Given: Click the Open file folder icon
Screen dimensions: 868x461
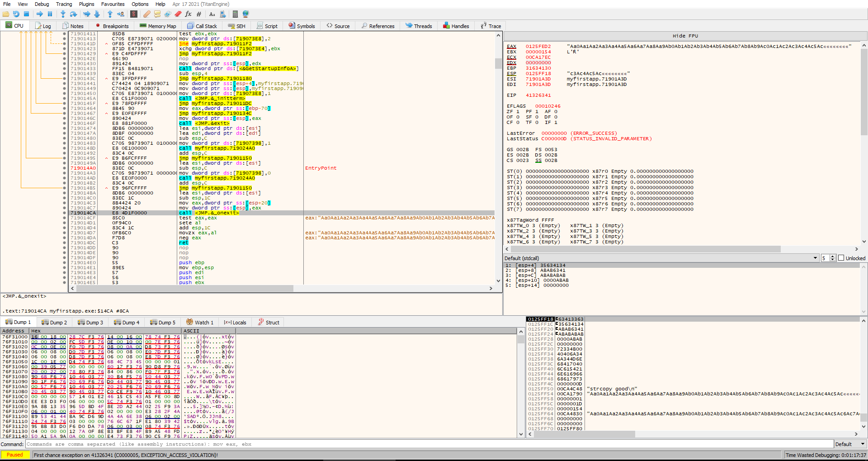Looking at the screenshot, I should tap(6, 14).
